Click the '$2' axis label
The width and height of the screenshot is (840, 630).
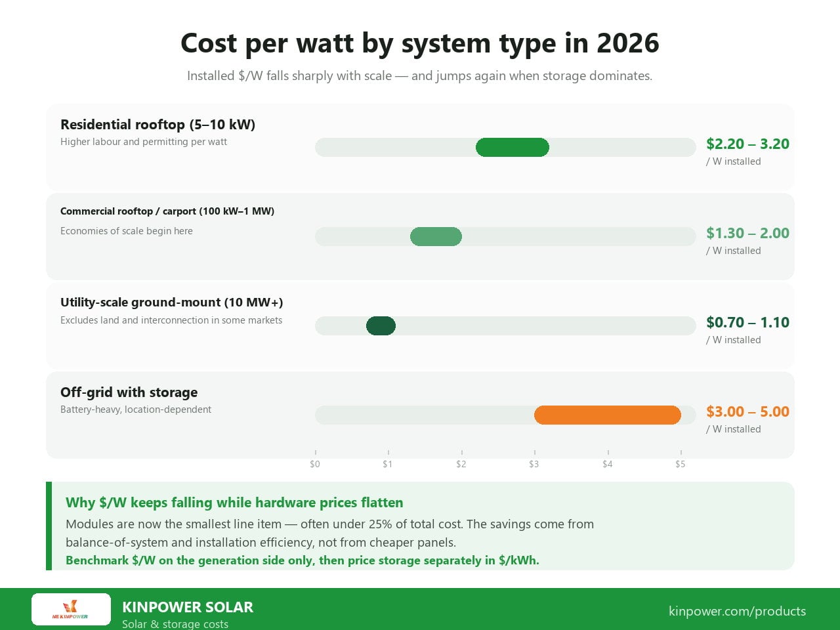(x=461, y=464)
